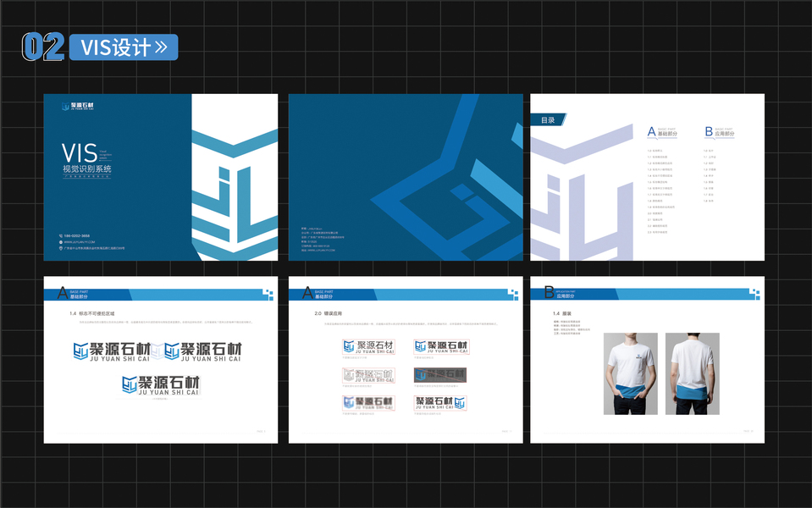Click the B 应用部分 heading in contents
The width and height of the screenshot is (812, 508).
click(720, 132)
